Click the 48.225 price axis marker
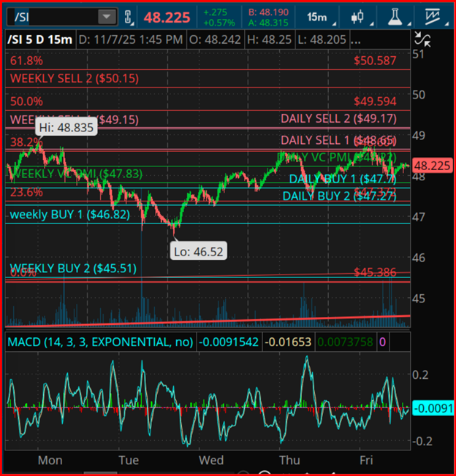This screenshot has height=476, width=456. pyautogui.click(x=433, y=166)
